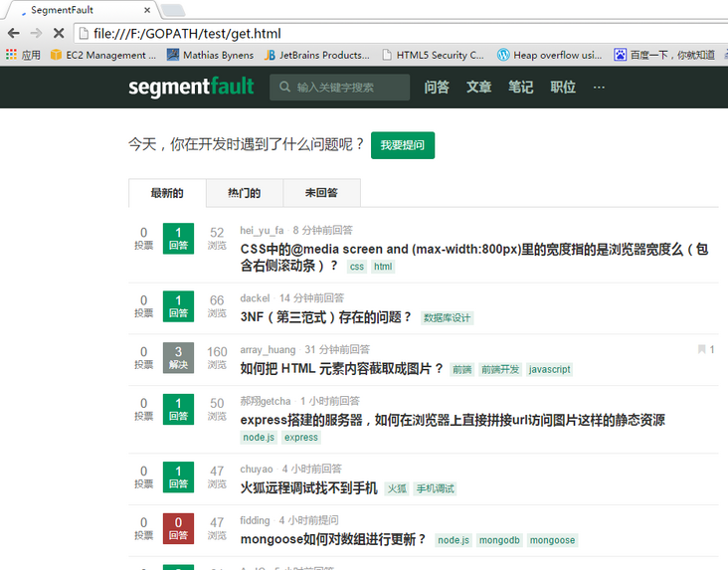Open the 百度一下 Baidu bookmark

[x=664, y=55]
